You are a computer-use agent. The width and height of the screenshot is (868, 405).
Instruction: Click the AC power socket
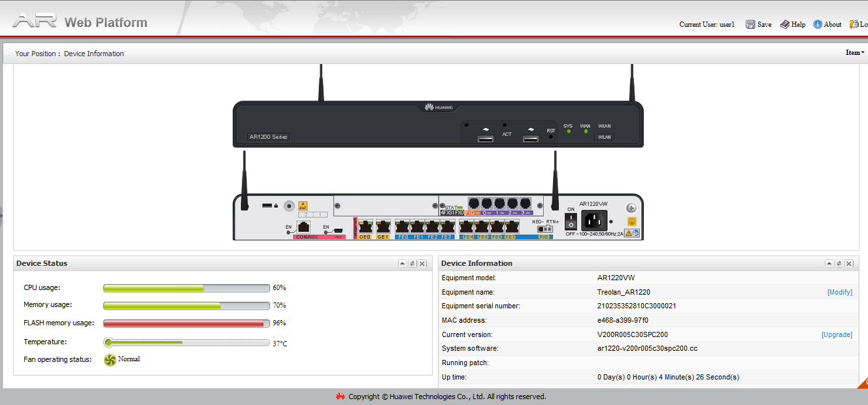[x=594, y=221]
